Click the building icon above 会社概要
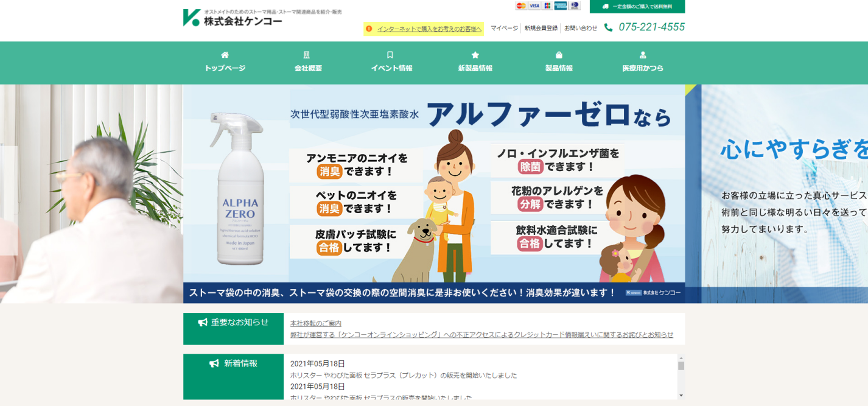The height and width of the screenshot is (406, 868). click(x=307, y=55)
